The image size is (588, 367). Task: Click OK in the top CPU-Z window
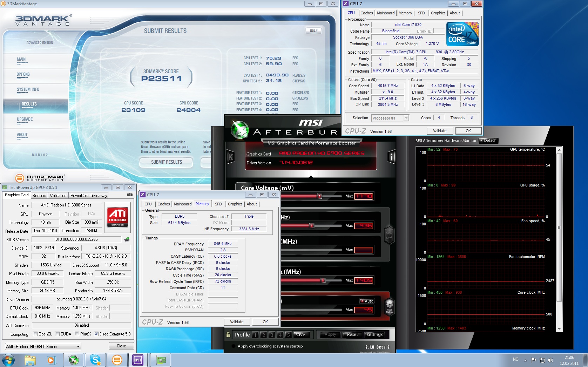coord(468,131)
